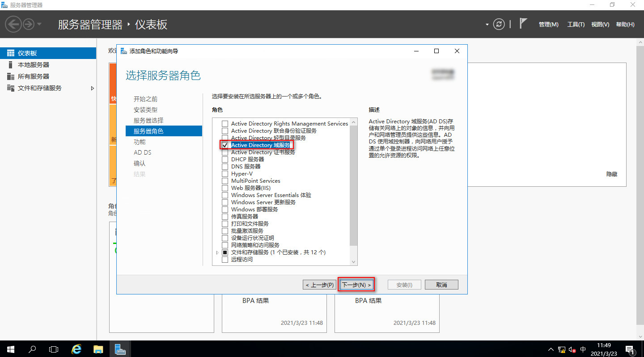Go to wizard step 功能

click(140, 142)
